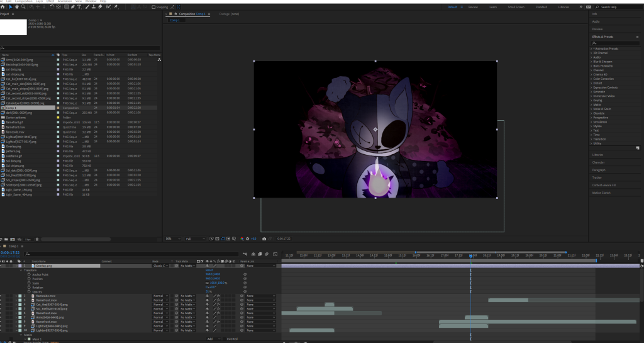Screen dimensions: 644x343
Task: Click the shy layers icon in timeline header
Action: (253, 254)
